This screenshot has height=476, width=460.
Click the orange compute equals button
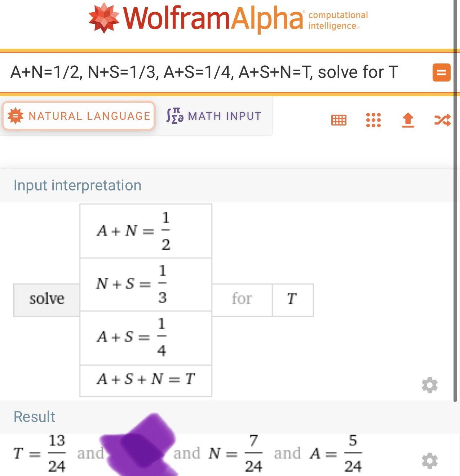(x=441, y=72)
